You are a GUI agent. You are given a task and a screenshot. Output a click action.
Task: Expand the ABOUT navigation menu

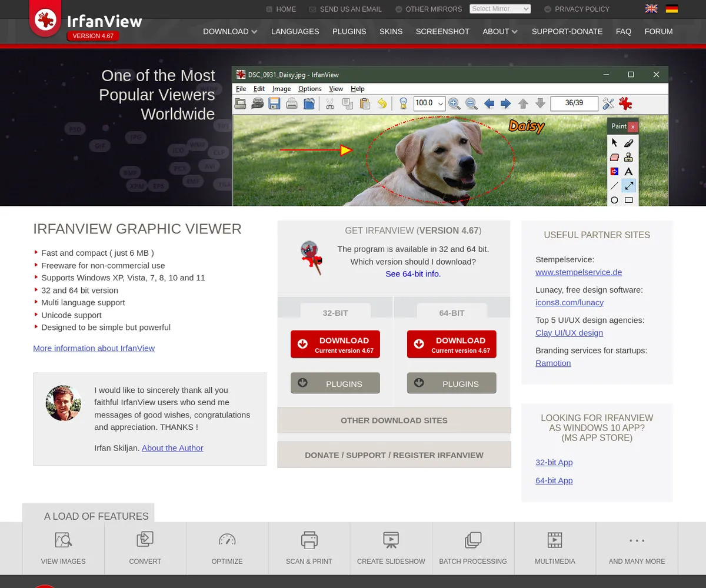pyautogui.click(x=500, y=32)
